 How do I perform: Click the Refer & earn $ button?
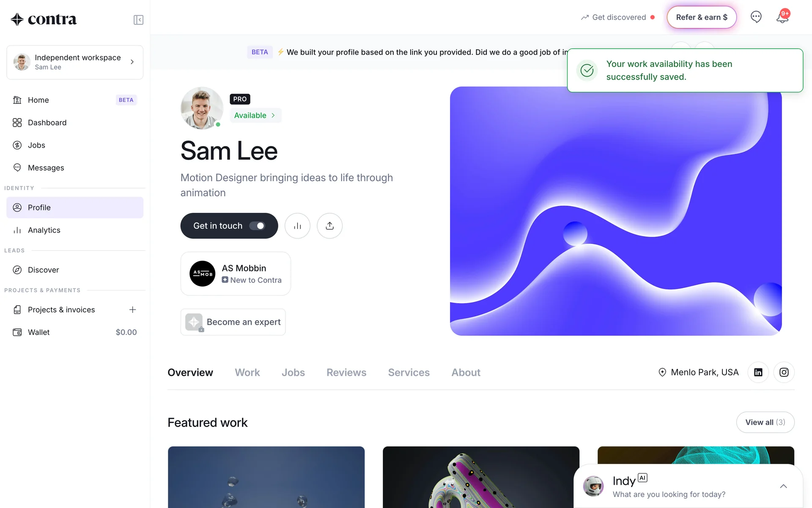[x=702, y=17]
